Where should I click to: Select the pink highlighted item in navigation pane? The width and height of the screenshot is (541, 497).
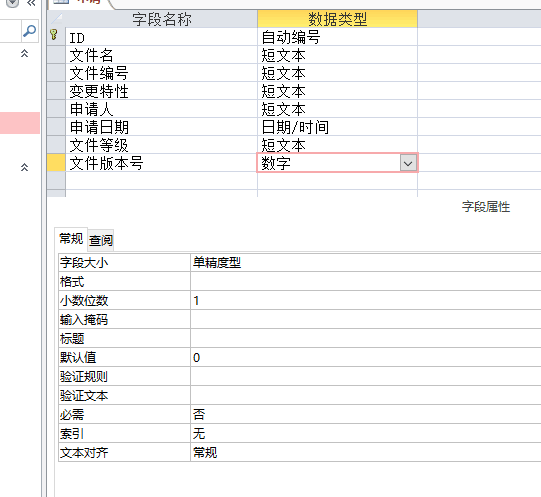click(20, 123)
